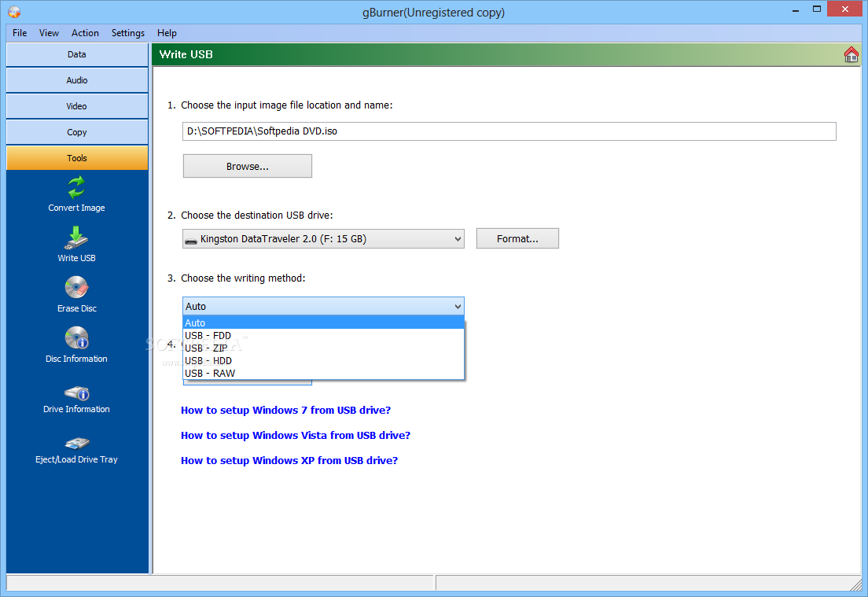
Task: Click the Browse... button
Action: point(248,166)
